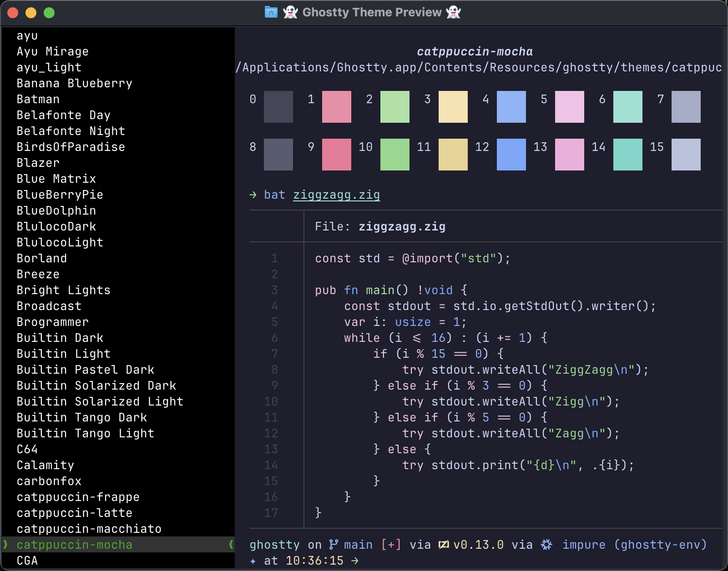This screenshot has width=728, height=571.
Task: Select the Builtin Dark theme
Action: coord(60,338)
